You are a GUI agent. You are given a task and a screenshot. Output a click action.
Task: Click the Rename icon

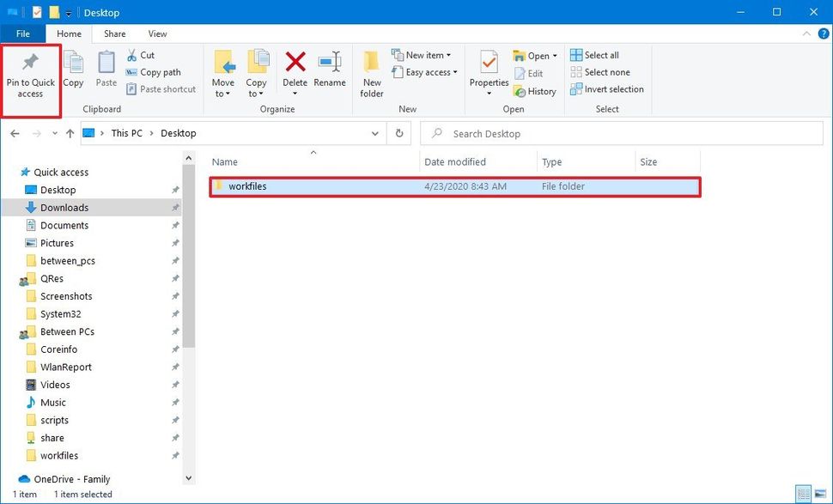click(330, 66)
